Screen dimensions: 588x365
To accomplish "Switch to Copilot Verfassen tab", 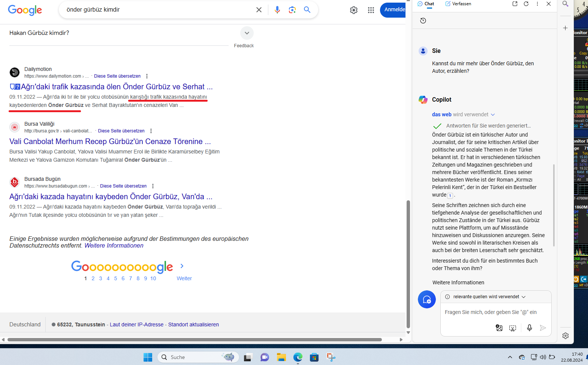I will pos(458,4).
